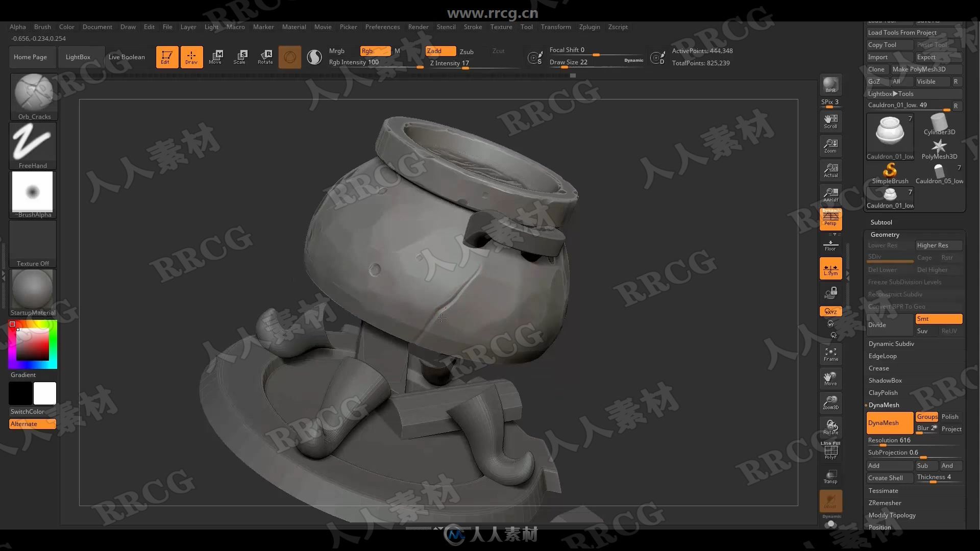Toggle local symmetry L.Sym
Viewport: 980px width, 551px height.
click(830, 268)
